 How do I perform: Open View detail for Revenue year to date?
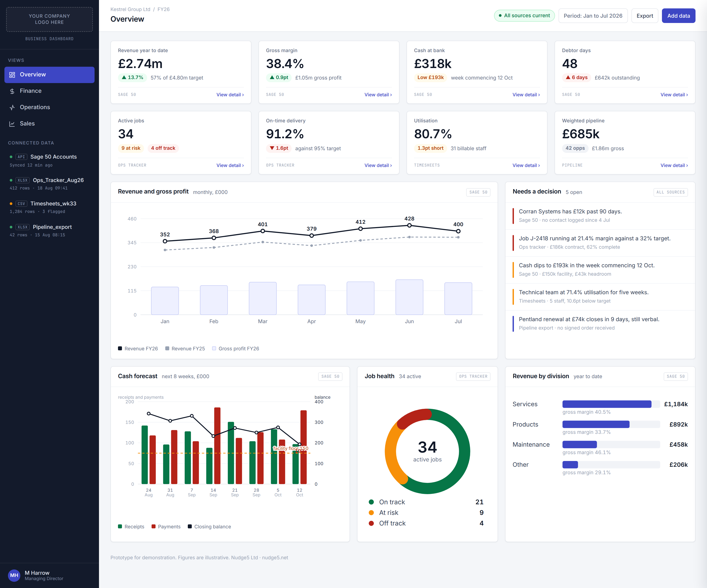coord(230,95)
